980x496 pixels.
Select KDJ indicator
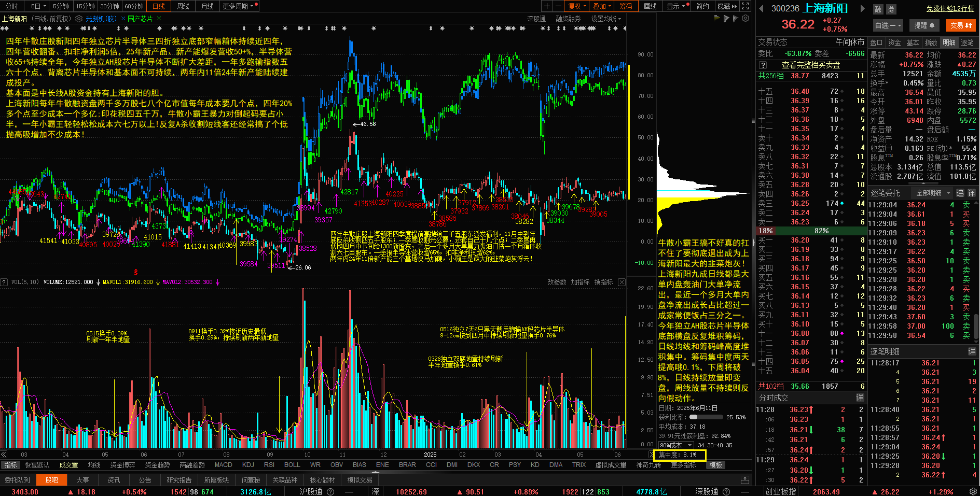click(x=248, y=465)
